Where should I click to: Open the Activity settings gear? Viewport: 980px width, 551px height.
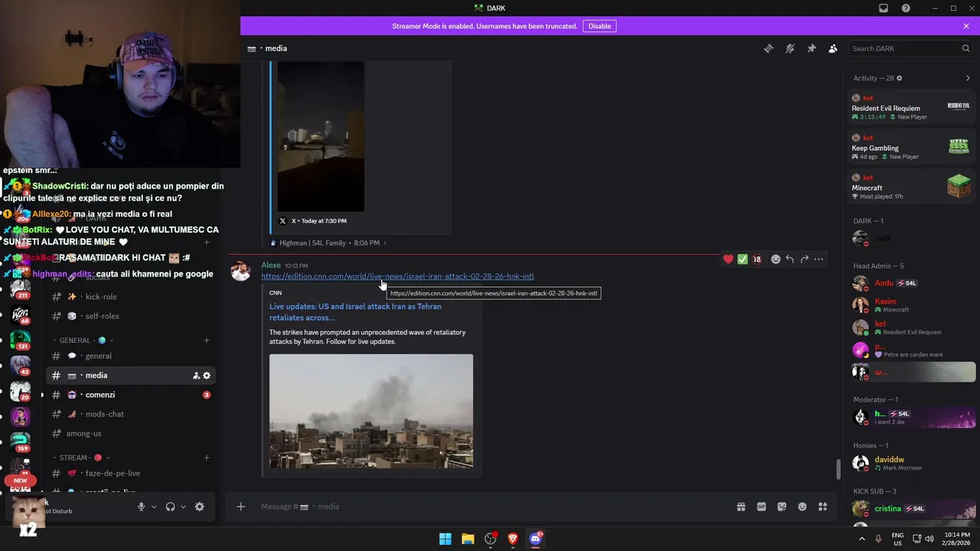[900, 78]
